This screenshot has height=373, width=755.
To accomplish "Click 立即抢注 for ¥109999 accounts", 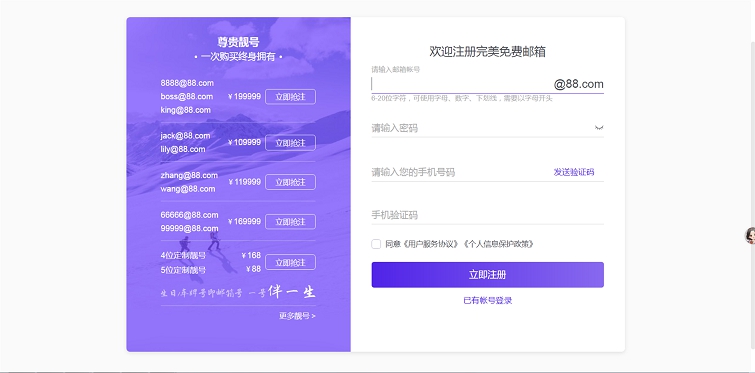I will click(290, 142).
